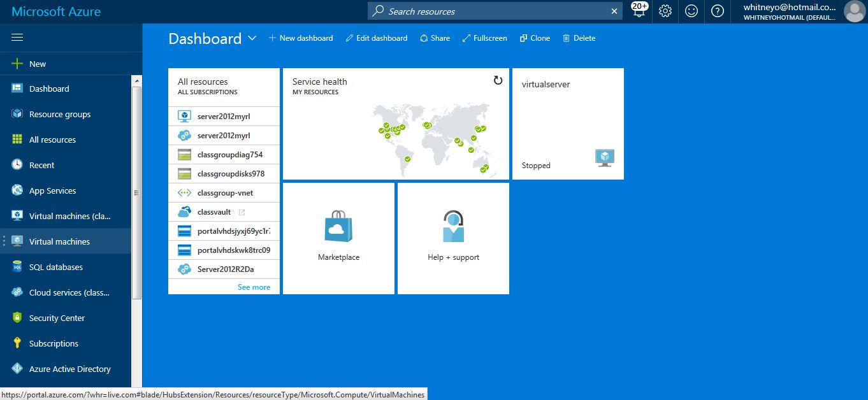Refresh the Service health tile
The image size is (868, 400).
tap(498, 80)
